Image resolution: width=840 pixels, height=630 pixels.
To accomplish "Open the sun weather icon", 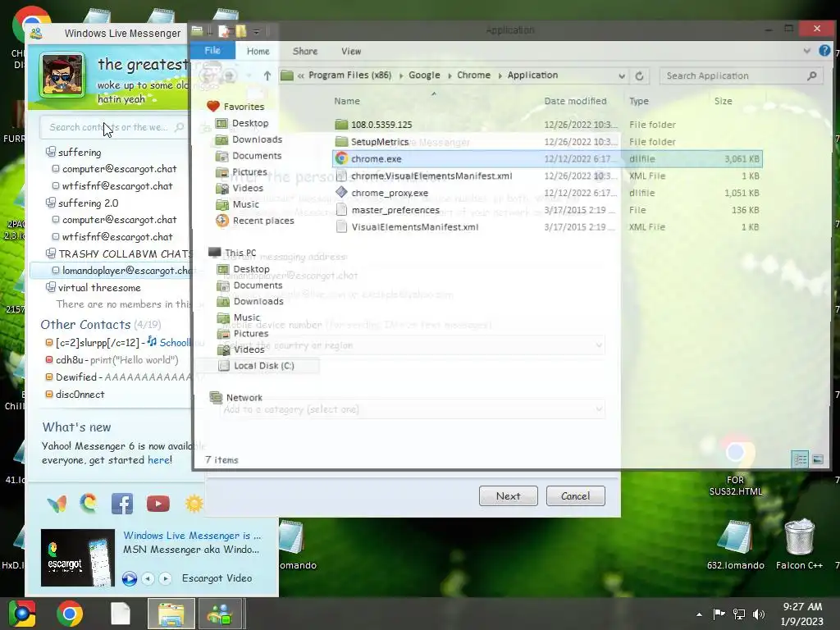I will (194, 504).
